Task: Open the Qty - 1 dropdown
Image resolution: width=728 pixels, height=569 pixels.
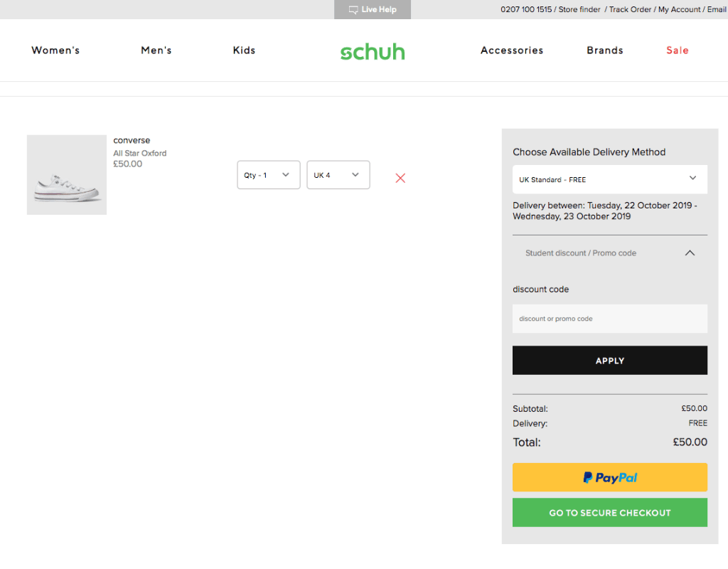Action: pyautogui.click(x=268, y=175)
